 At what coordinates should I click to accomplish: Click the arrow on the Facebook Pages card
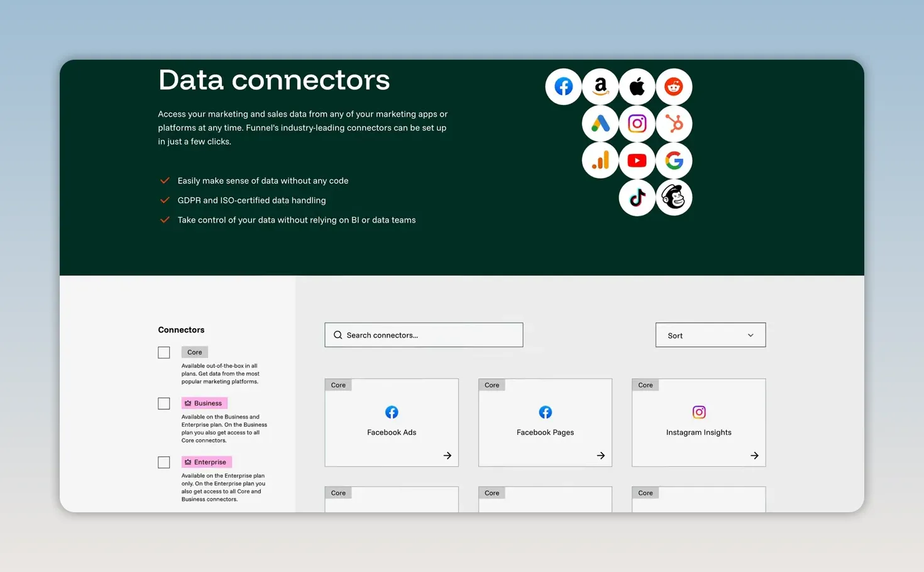601,456
